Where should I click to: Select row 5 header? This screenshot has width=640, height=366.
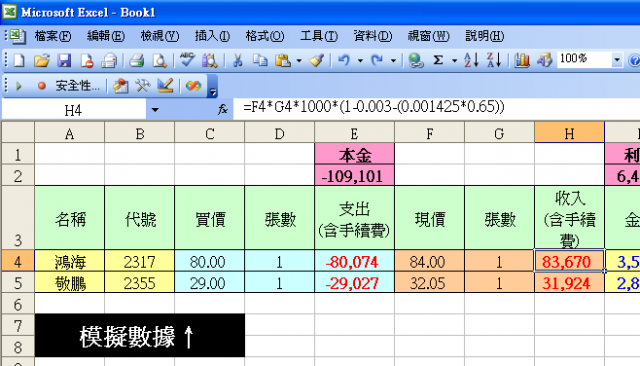pos(18,283)
